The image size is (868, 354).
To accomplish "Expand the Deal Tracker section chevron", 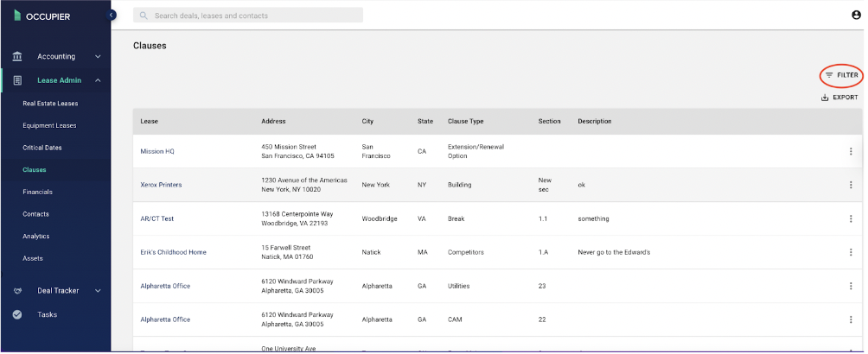I will tap(98, 291).
